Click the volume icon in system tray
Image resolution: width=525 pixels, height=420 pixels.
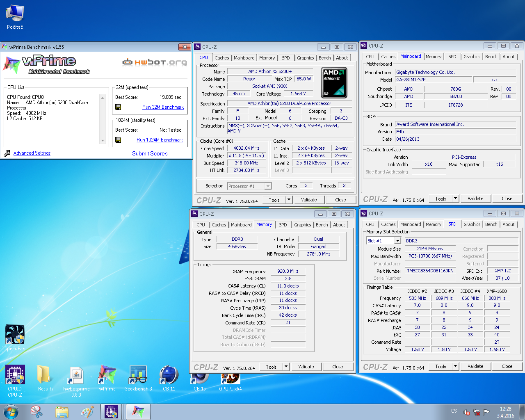(467, 412)
